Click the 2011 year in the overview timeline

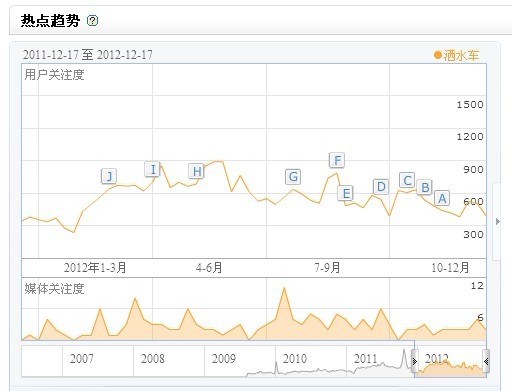[x=366, y=359]
